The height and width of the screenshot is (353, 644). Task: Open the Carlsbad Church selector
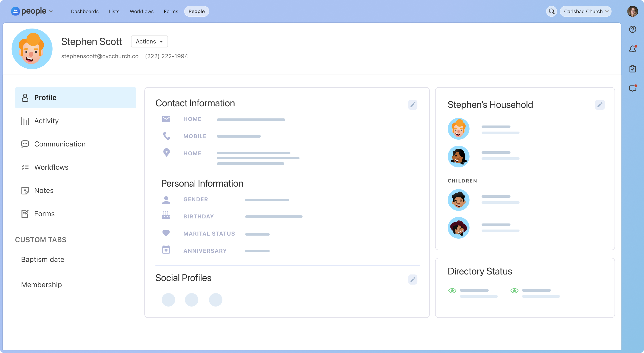586,11
